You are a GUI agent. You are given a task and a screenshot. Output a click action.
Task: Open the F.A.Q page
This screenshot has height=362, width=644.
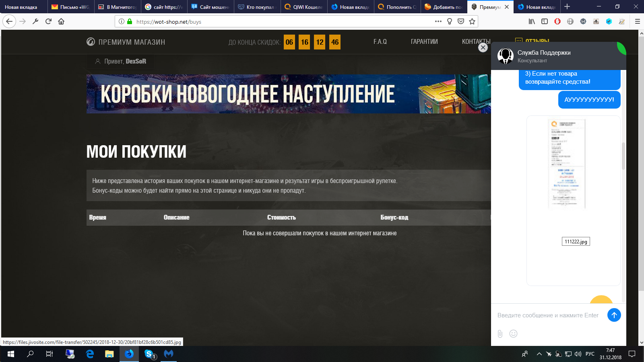380,41
